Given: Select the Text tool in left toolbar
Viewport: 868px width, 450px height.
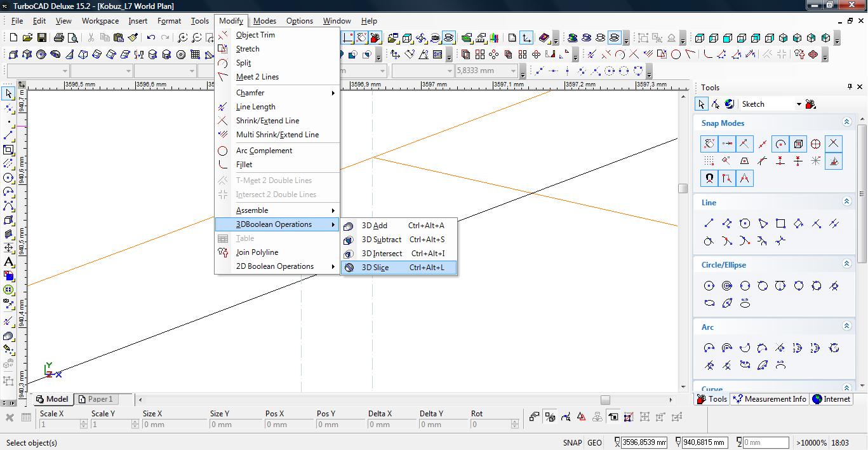Looking at the screenshot, I should [x=8, y=261].
